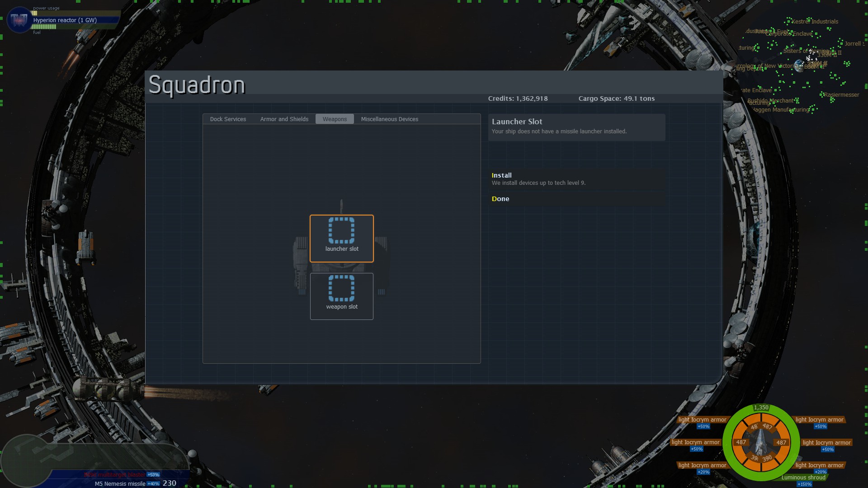Screen dimensions: 868x488
Task: Click the multitarget blaster weapon label
Action: click(115, 475)
